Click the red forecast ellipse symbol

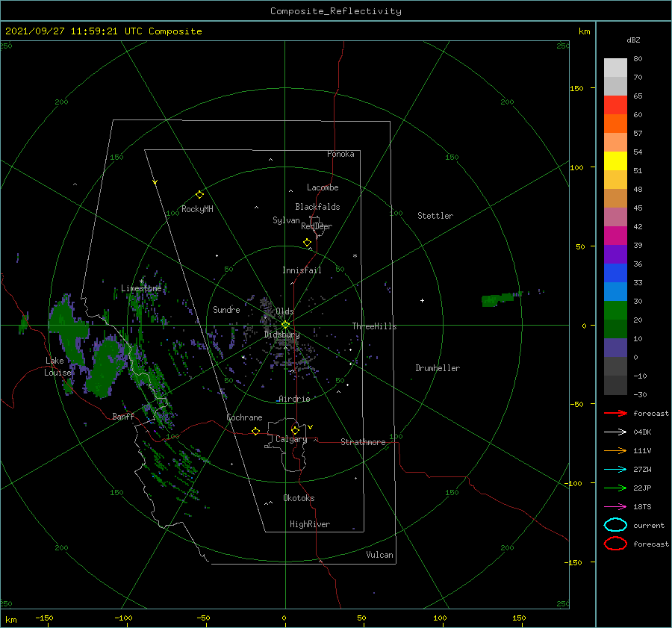coord(615,544)
